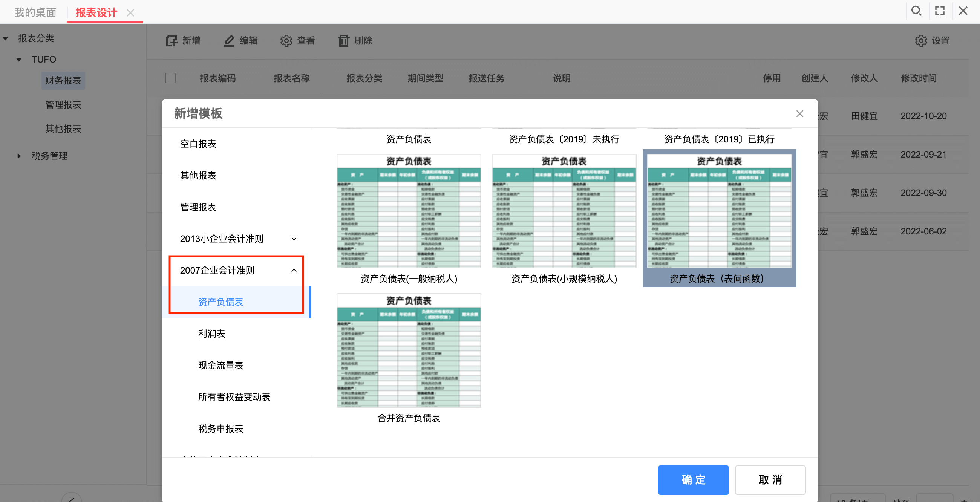Screen dimensions: 980x502
Task: Tick the select-all checkbox in table header
Action: [170, 78]
